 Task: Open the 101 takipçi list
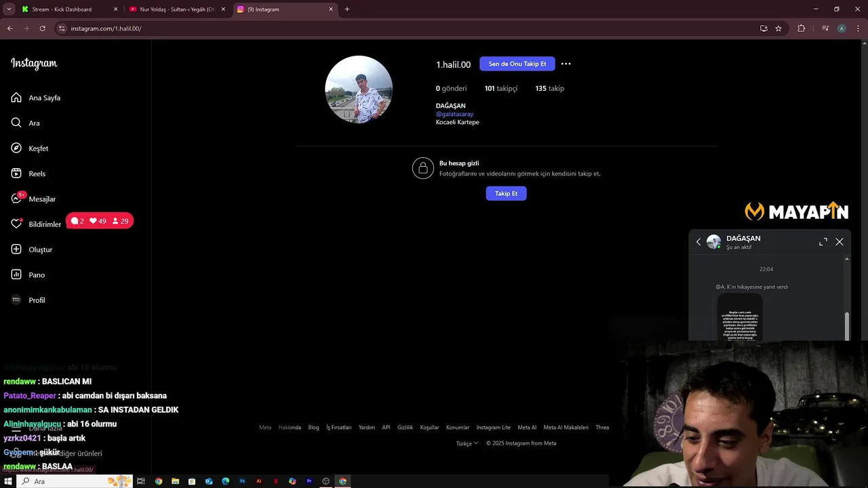coord(501,88)
